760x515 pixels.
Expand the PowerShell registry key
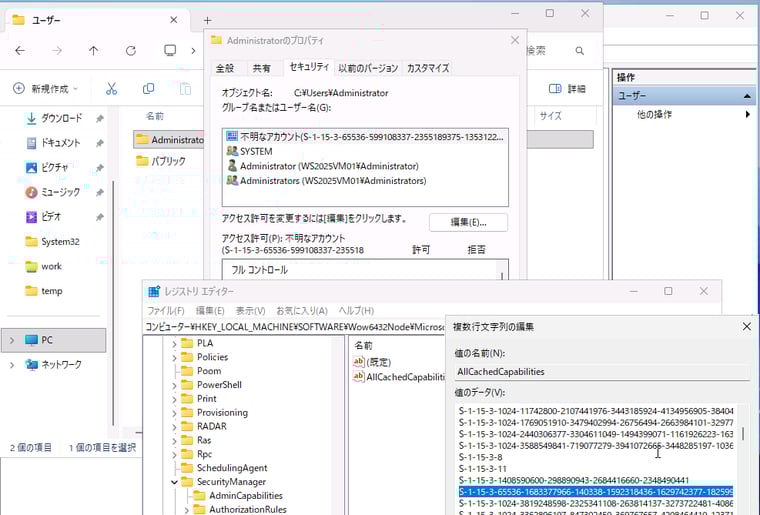coord(174,385)
